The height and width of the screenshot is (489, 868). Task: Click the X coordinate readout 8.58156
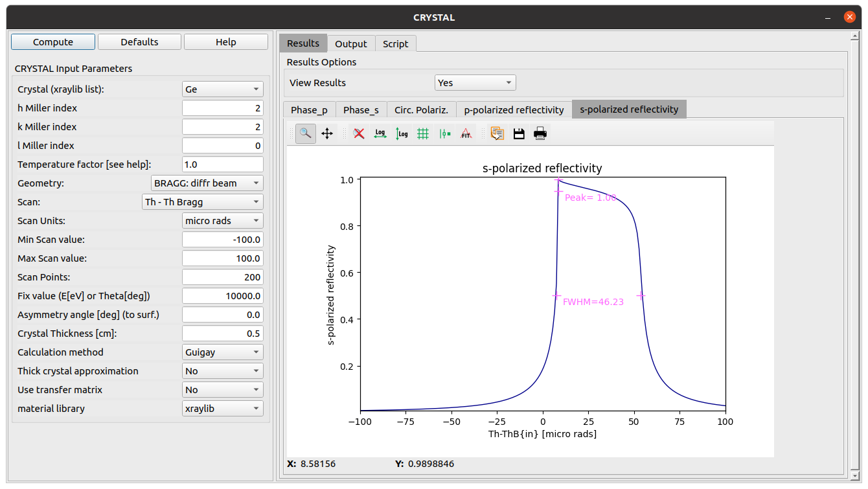(317, 464)
